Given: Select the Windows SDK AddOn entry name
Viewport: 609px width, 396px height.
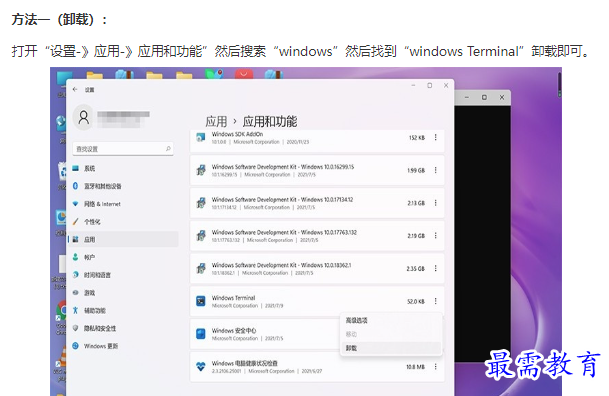Looking at the screenshot, I should pos(237,134).
